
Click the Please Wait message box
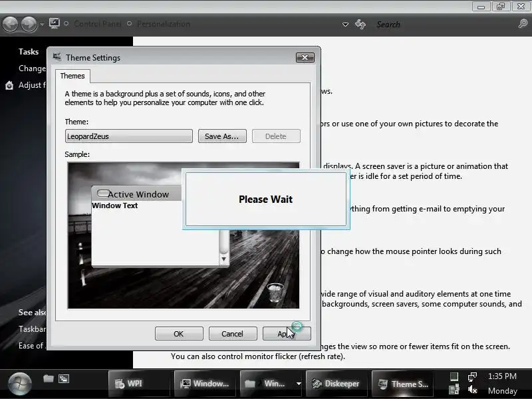click(266, 199)
